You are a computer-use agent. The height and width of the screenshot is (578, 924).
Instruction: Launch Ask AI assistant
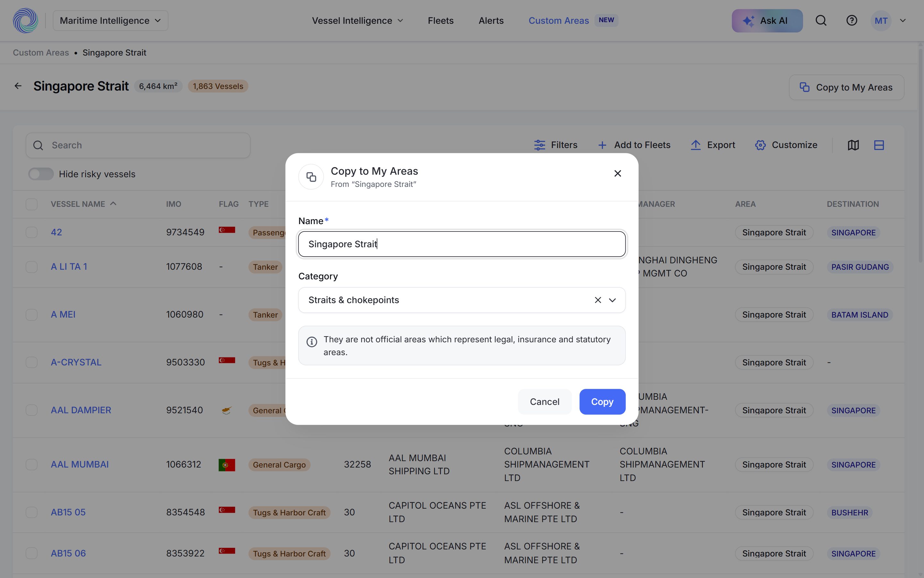pos(767,21)
